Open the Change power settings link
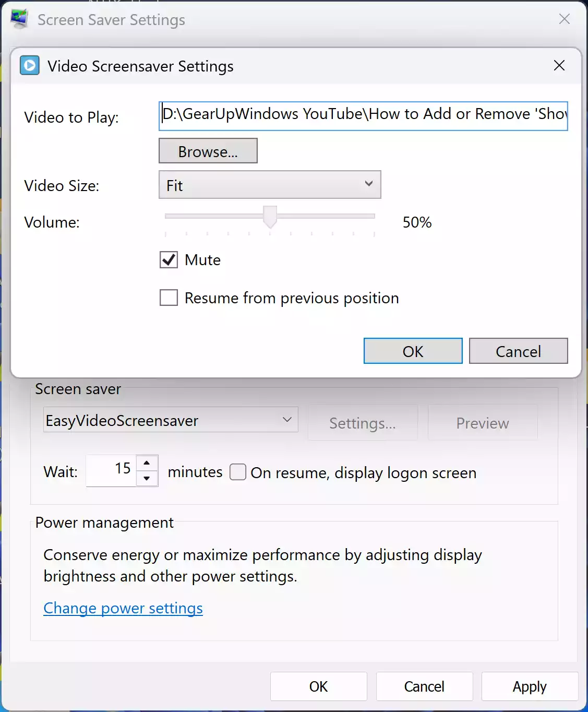 123,608
